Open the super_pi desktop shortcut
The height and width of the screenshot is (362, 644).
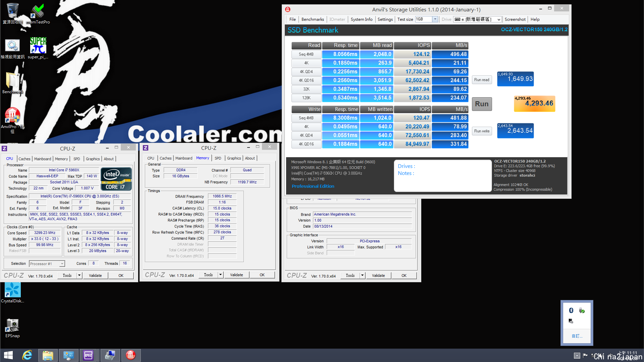point(38,48)
